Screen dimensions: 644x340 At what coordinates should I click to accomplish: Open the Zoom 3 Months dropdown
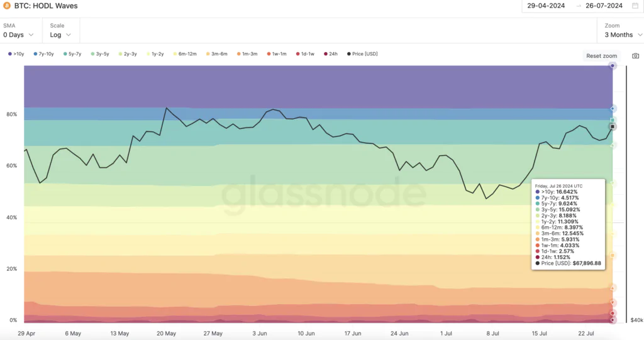(618, 35)
